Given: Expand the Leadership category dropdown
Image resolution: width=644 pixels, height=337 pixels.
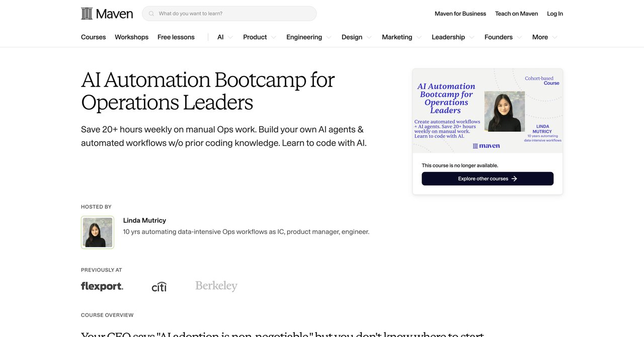Looking at the screenshot, I should pyautogui.click(x=453, y=37).
